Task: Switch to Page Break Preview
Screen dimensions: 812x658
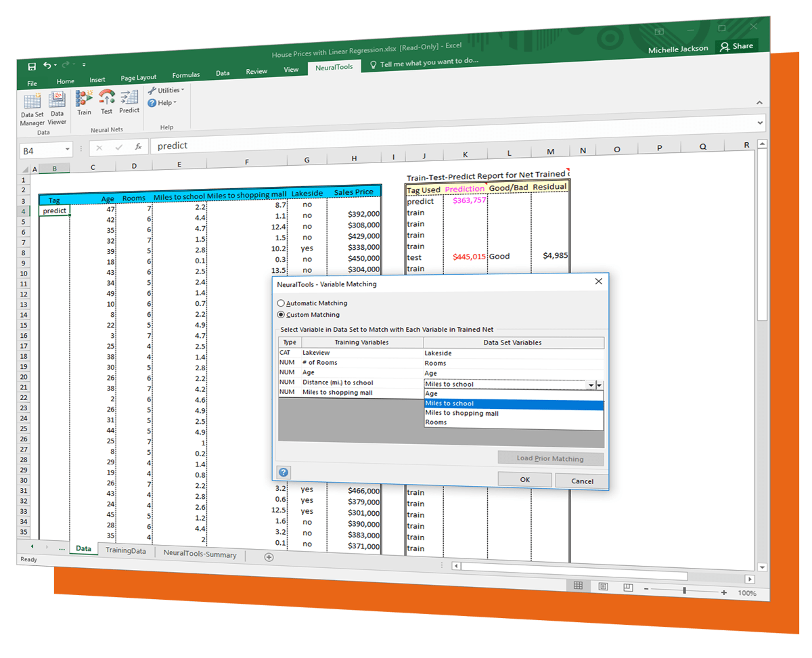Action: click(628, 587)
